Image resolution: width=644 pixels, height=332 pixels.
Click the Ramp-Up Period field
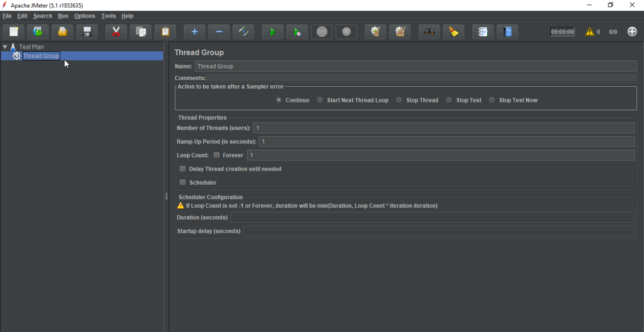pos(447,141)
